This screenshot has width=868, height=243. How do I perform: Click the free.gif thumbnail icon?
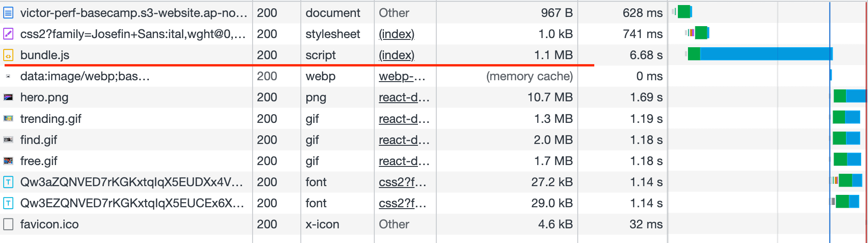click(8, 161)
